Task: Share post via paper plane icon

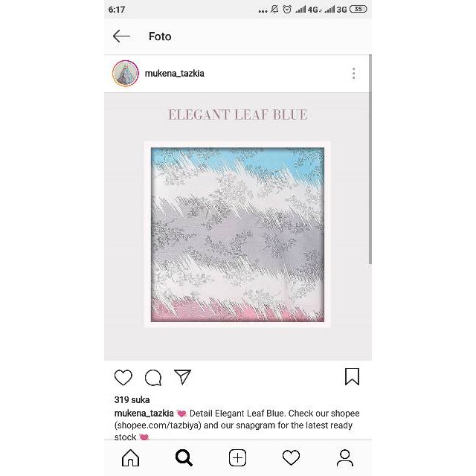Action: point(182,377)
